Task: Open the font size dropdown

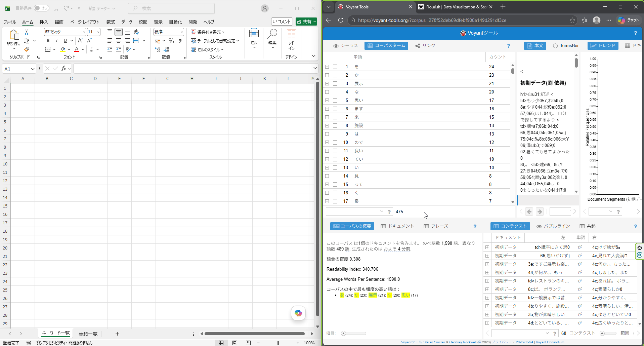Action: point(98,32)
